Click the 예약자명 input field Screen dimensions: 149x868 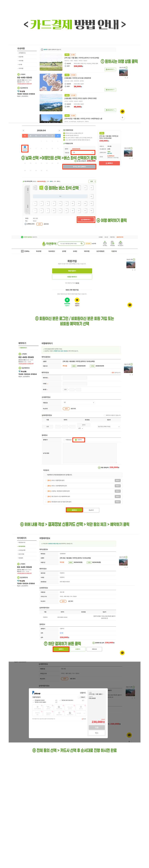pos(75,378)
